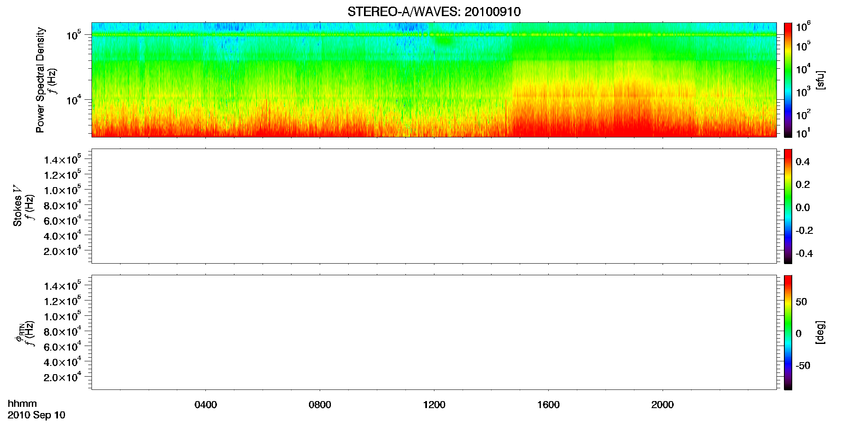Click the -50 tick on phi colorbar

803,365
